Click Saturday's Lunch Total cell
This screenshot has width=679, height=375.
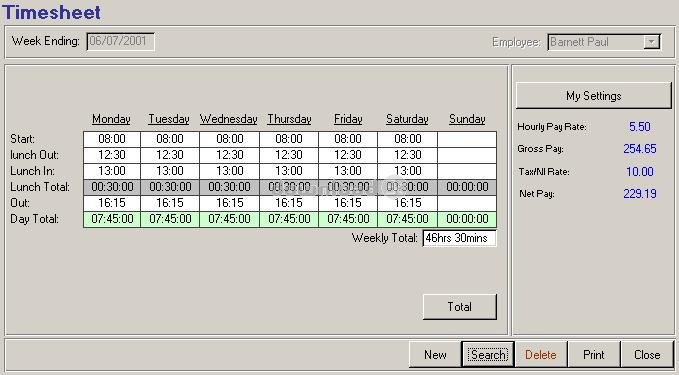[x=407, y=187]
